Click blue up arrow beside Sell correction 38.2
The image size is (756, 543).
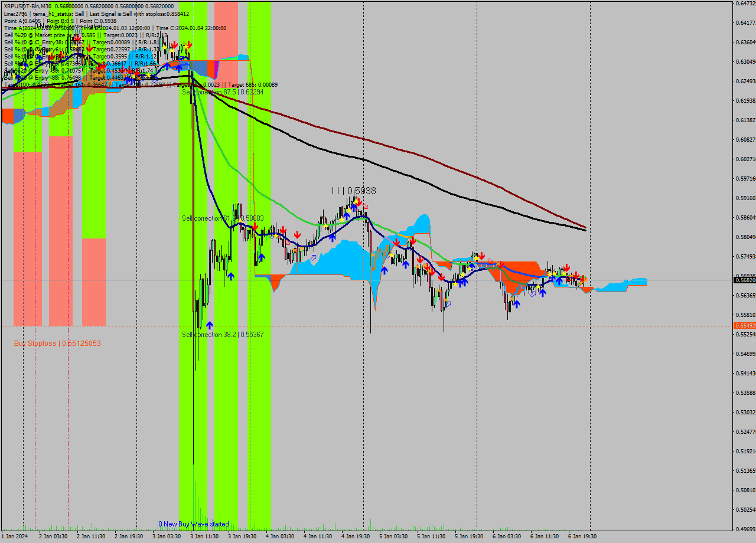coord(210,325)
